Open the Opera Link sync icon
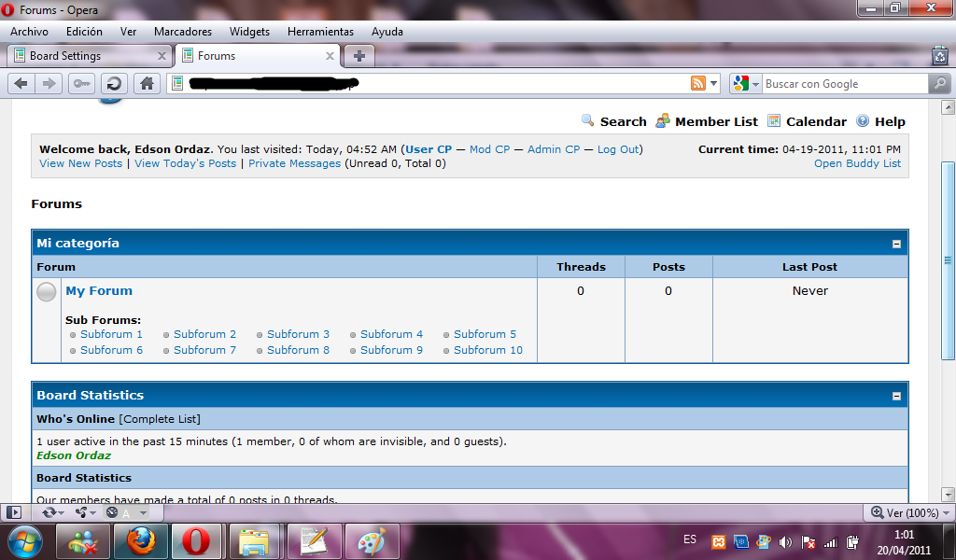This screenshot has width=956, height=560. point(49,512)
